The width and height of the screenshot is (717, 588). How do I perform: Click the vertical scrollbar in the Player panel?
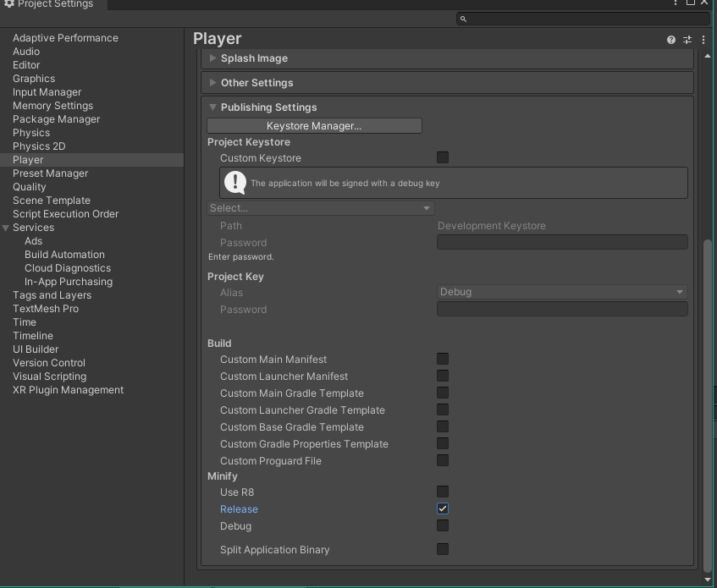point(708,404)
